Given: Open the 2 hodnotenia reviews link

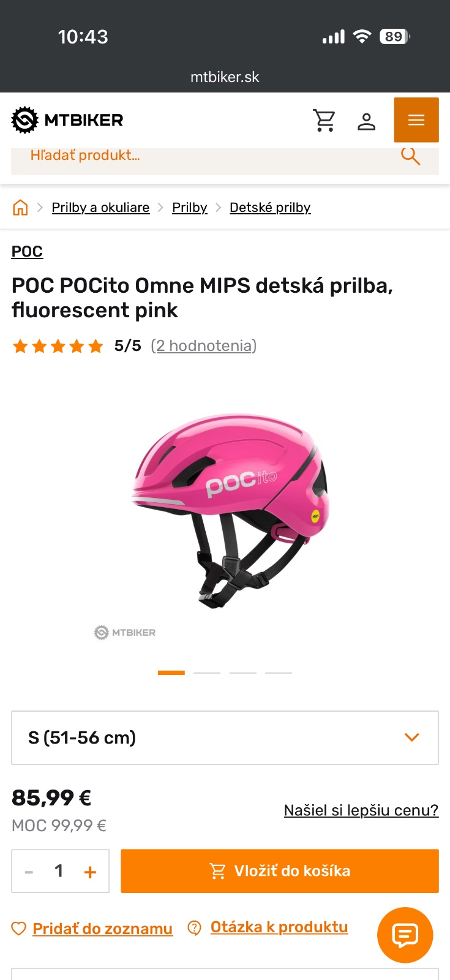Looking at the screenshot, I should click(x=203, y=346).
